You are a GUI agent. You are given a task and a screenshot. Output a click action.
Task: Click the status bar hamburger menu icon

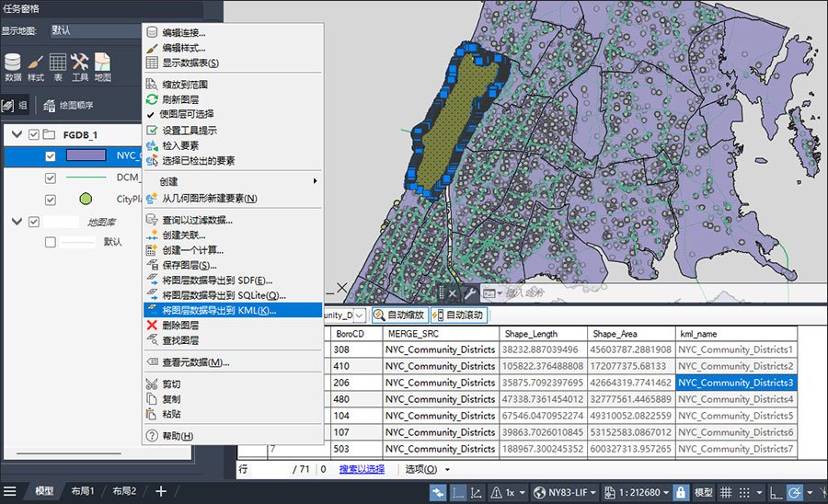10,491
